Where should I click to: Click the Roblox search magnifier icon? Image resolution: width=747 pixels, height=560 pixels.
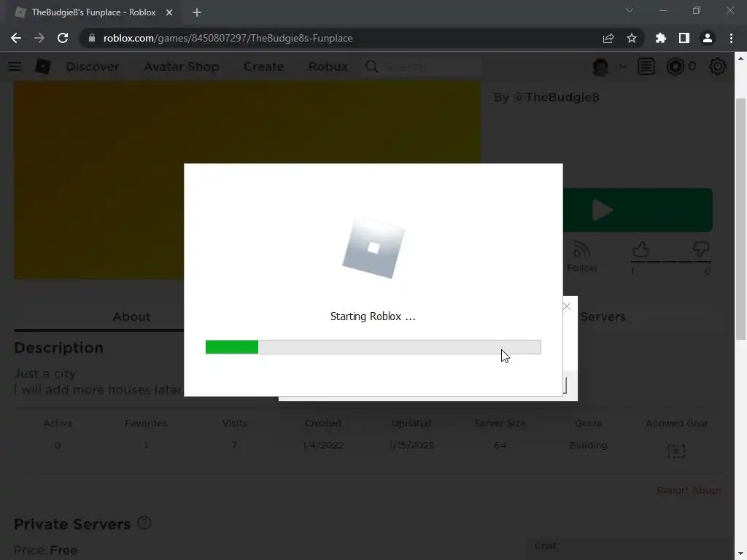tap(372, 66)
